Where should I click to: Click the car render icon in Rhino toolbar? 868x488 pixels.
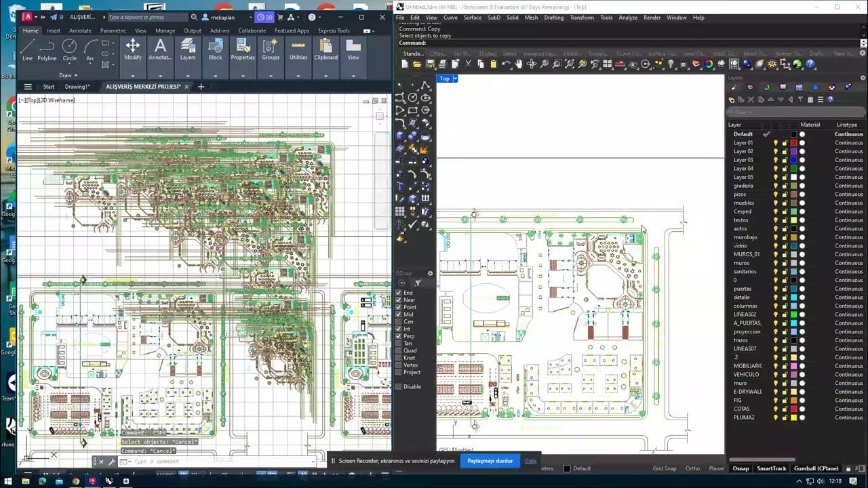tap(620, 64)
